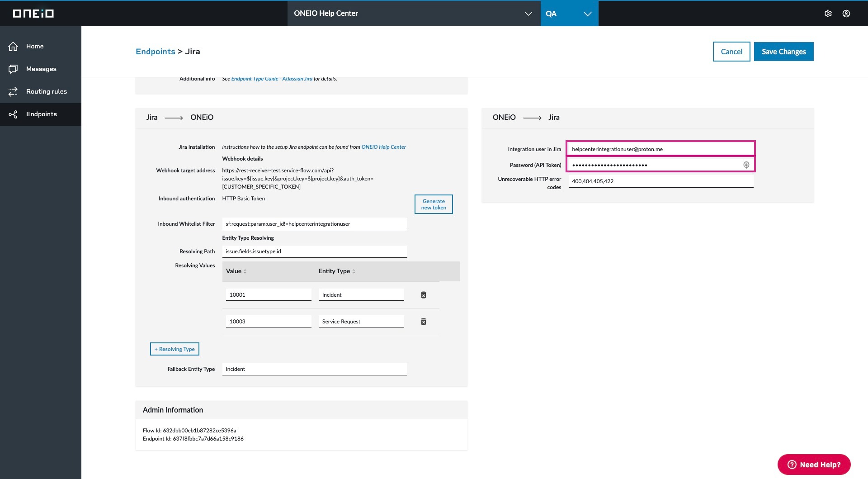Viewport: 868px width, 479px height.
Task: Click the ONEiO logo
Action: (x=33, y=14)
